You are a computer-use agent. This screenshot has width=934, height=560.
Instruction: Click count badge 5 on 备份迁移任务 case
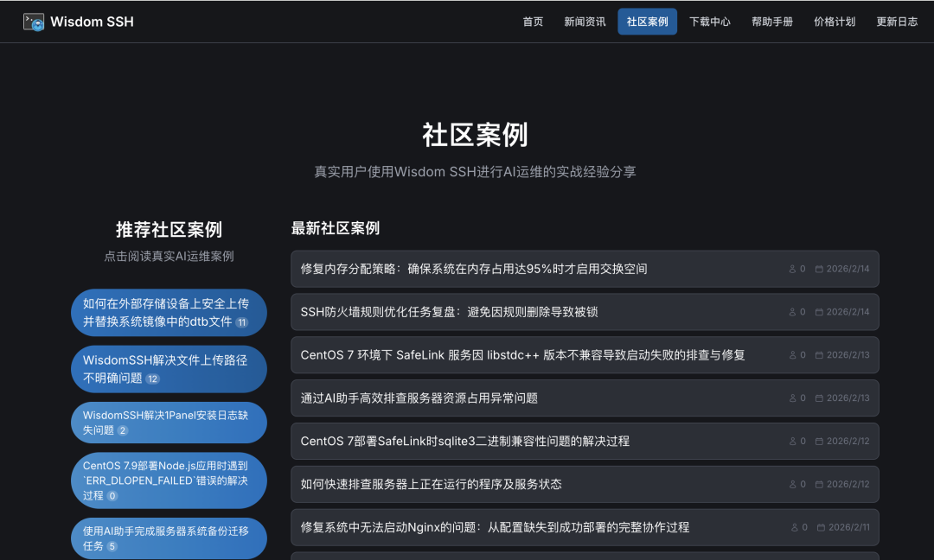point(112,546)
